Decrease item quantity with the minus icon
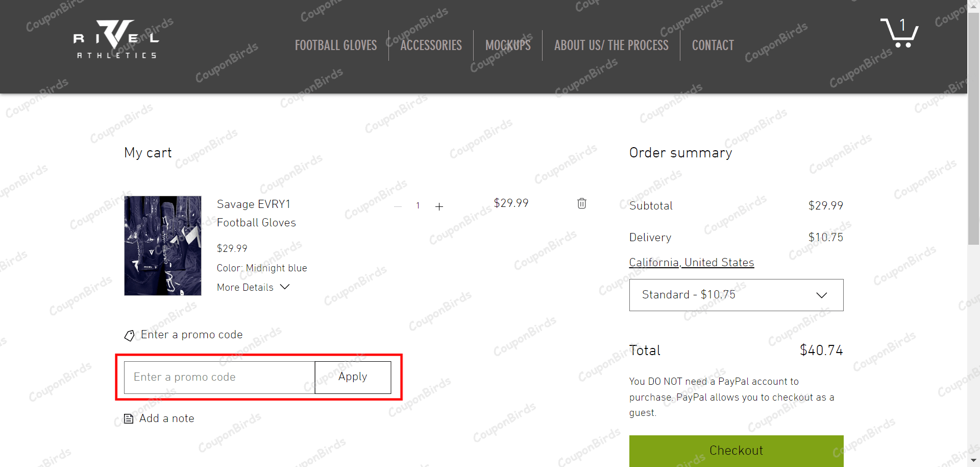This screenshot has height=467, width=980. 398,206
